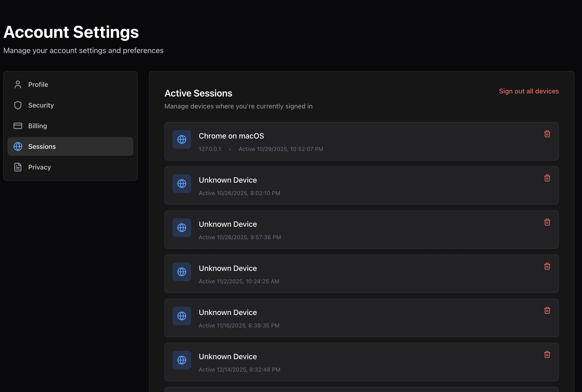Click "Active 10/29/2025, 10:52:07 PM" timestamp
582x392 pixels.
point(281,149)
